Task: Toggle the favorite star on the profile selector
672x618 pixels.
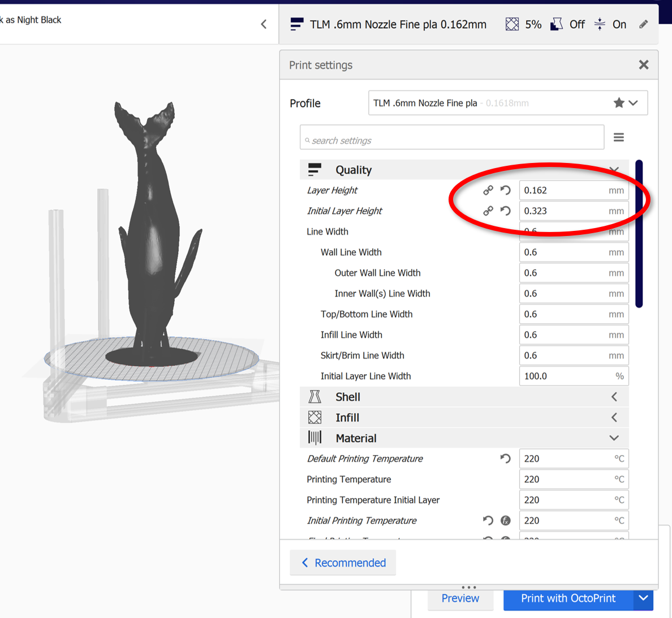Action: [x=619, y=102]
